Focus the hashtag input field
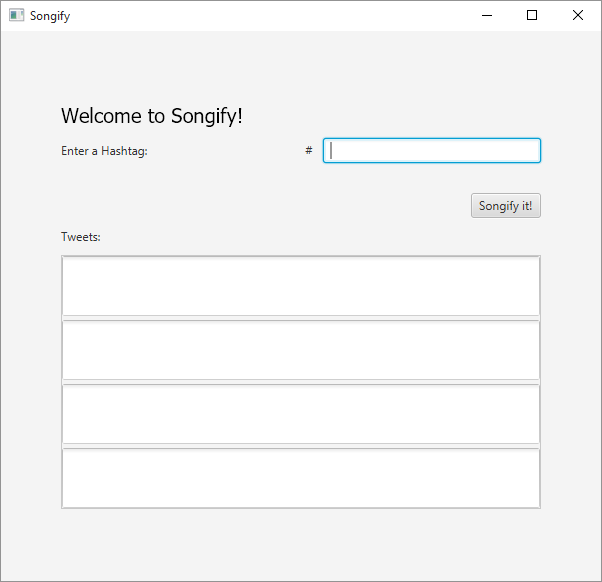Image resolution: width=602 pixels, height=582 pixels. (432, 150)
